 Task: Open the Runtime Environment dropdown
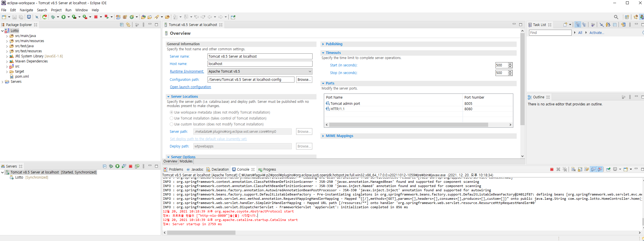260,71
